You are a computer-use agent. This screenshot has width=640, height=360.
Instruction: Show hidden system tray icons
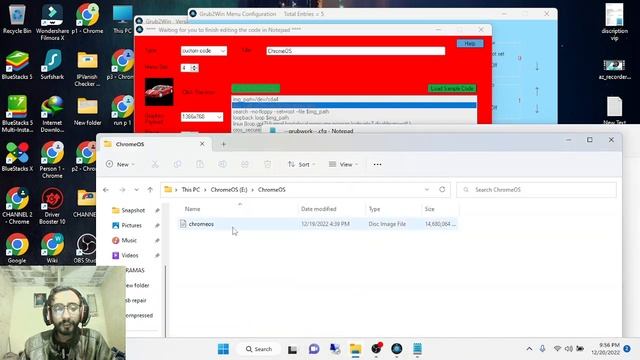529,349
